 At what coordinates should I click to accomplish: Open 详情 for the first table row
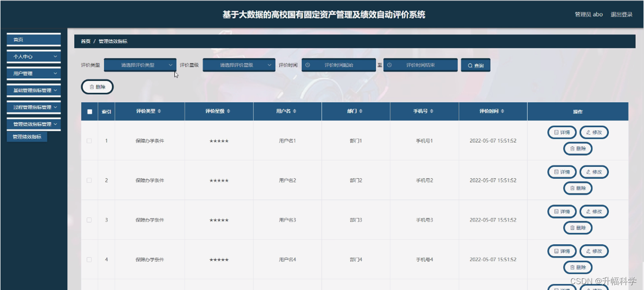click(x=561, y=132)
